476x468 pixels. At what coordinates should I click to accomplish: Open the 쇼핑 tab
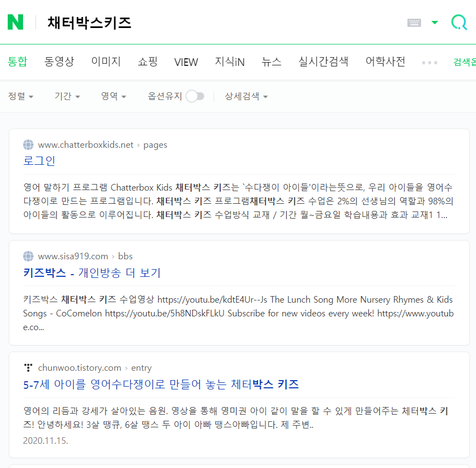point(148,62)
